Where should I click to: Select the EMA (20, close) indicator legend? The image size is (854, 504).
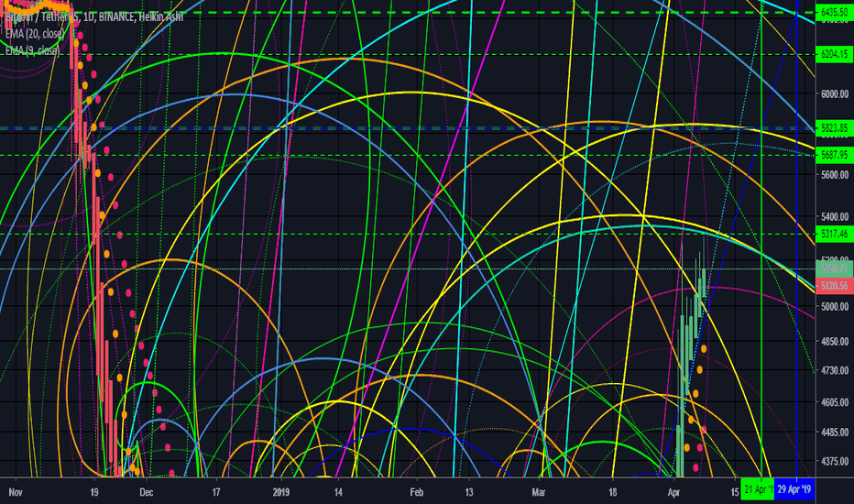(35, 34)
